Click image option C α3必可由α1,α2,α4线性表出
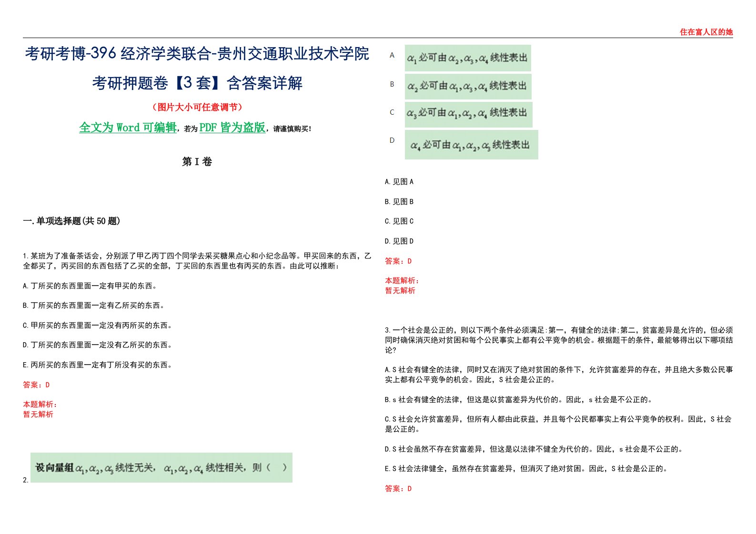Screen dimensions: 756x534 click(469, 114)
